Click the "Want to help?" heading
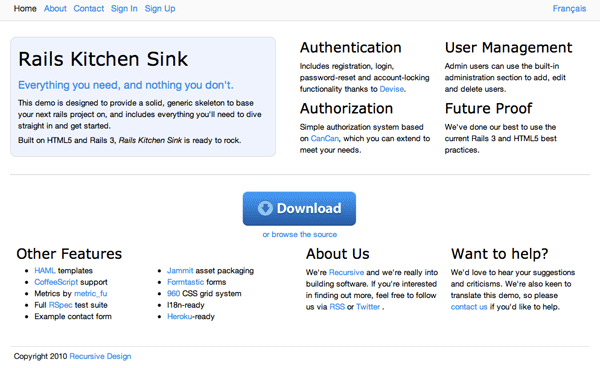 tap(499, 254)
